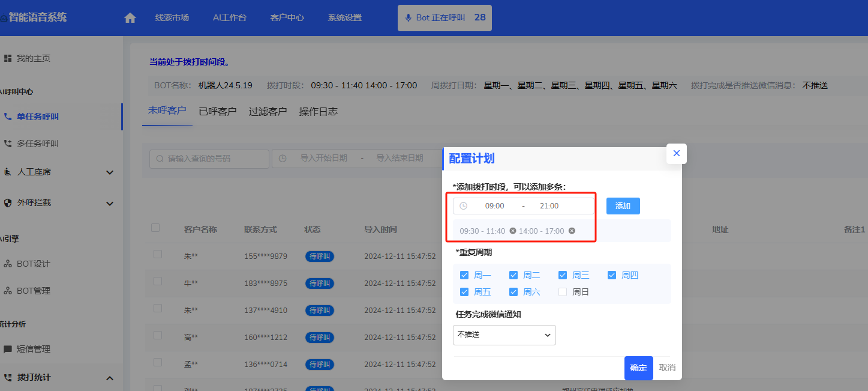The height and width of the screenshot is (391, 868).
Task: Close the 配置计划 dialog with X icon
Action: click(676, 153)
